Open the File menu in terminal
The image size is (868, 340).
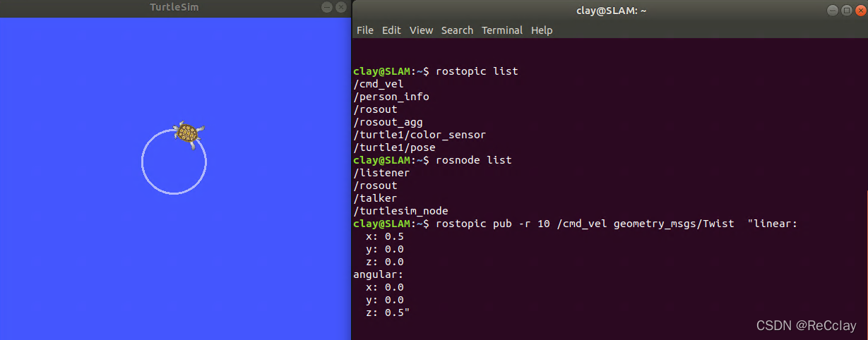coord(365,30)
